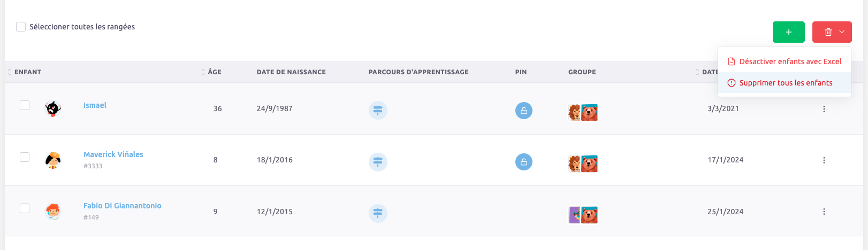
Task: Open Fabio Di Giannantonio's three-dot options menu
Action: [824, 212]
